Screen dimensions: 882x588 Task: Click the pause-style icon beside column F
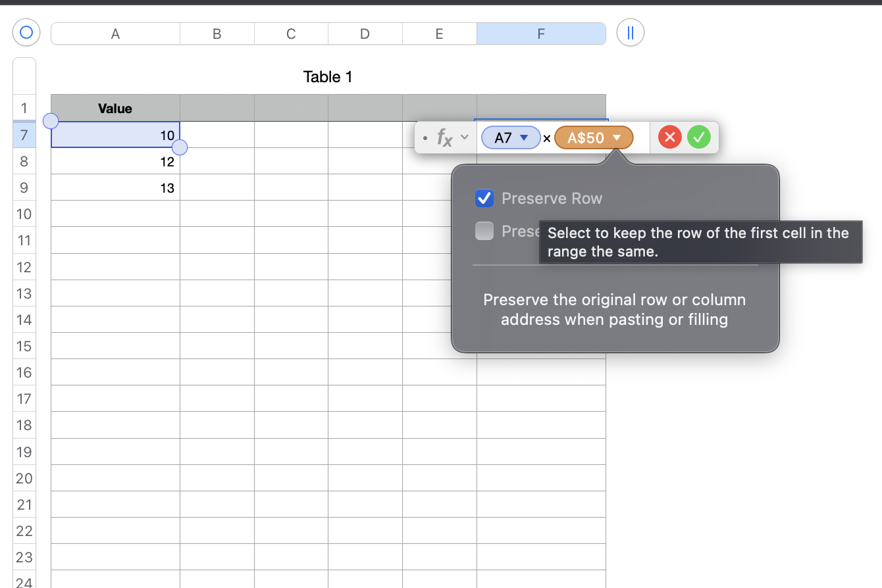pyautogui.click(x=630, y=32)
